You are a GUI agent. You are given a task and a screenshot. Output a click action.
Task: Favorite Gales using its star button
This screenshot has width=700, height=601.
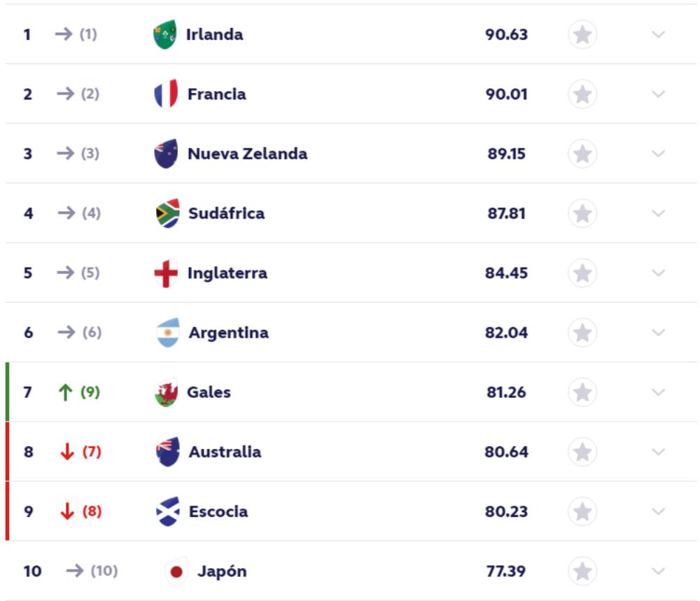(582, 392)
